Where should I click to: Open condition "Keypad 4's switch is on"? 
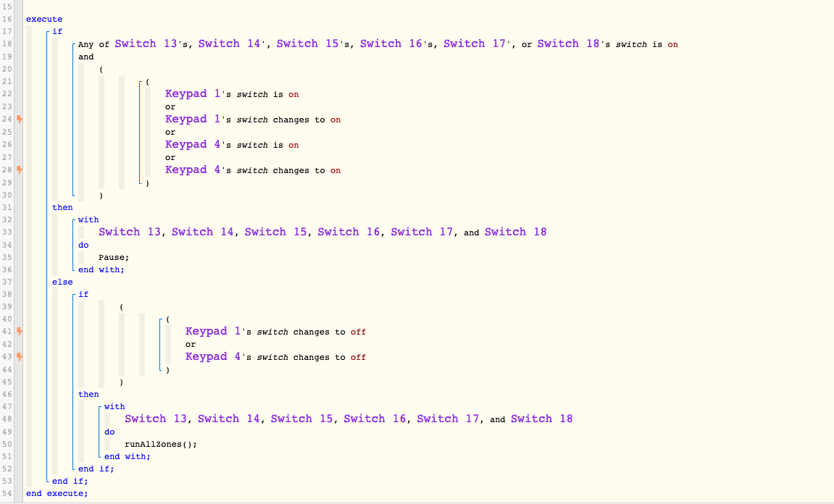tap(232, 144)
